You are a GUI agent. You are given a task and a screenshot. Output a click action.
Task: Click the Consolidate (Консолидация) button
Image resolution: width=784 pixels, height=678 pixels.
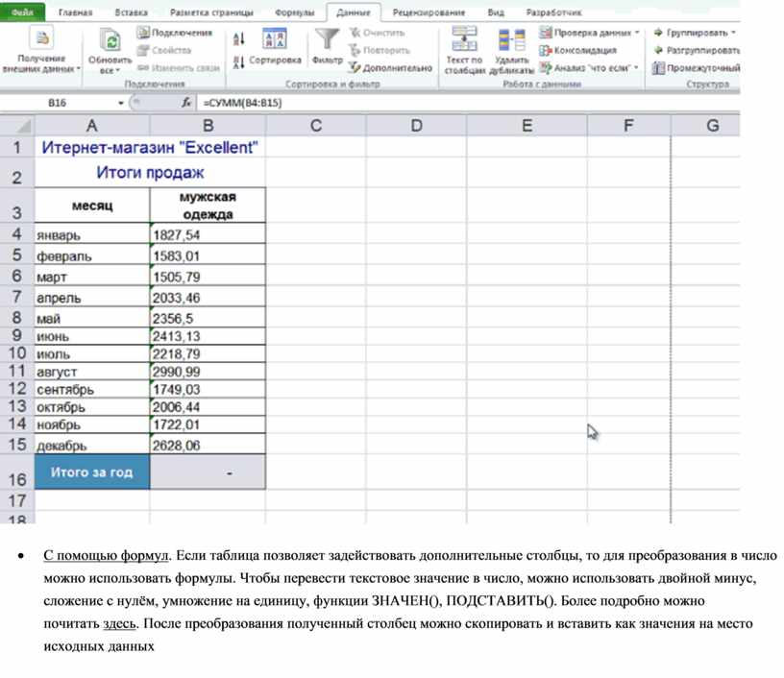tap(577, 51)
